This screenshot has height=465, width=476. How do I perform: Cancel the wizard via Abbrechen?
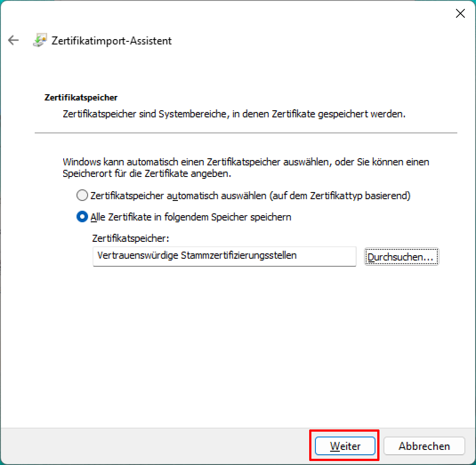coord(424,446)
